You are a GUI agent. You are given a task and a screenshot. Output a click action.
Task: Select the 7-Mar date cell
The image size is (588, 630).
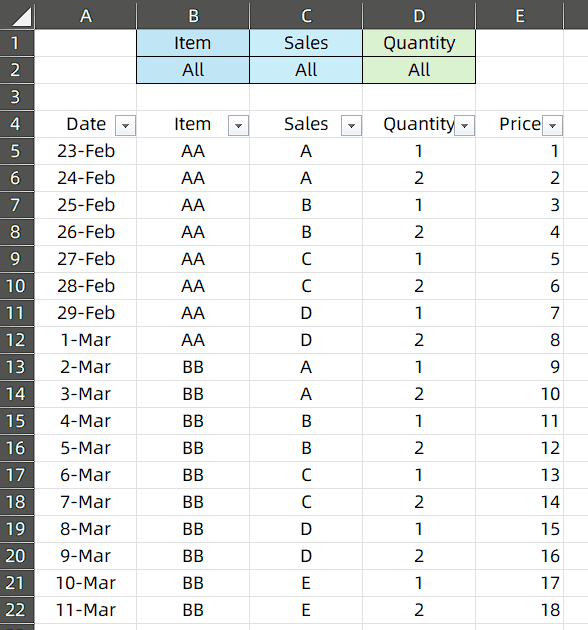click(86, 502)
